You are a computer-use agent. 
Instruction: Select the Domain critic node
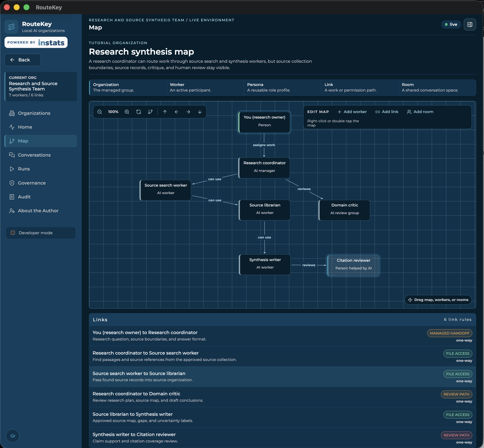[x=344, y=210]
